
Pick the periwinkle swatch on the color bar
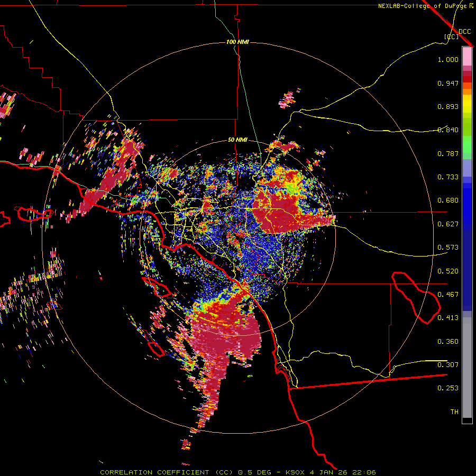[x=467, y=168]
